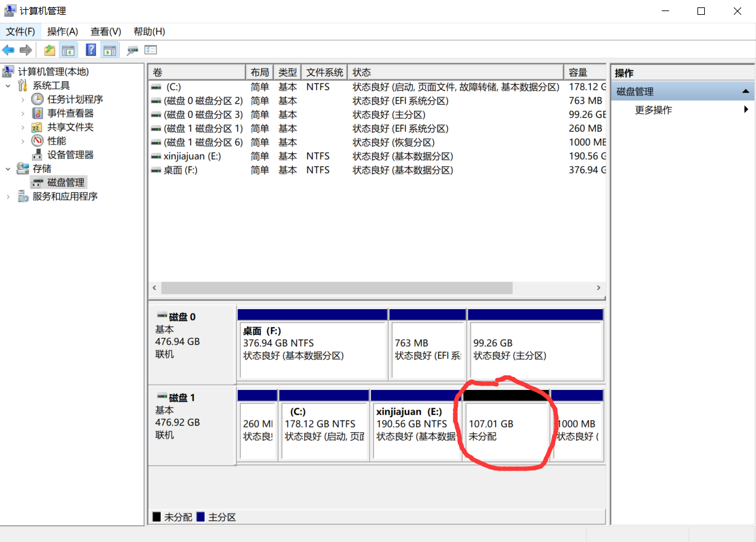Screen dimensions: 756x542
Task: Click the 任务计划程序 clock icon
Action: (x=38, y=99)
